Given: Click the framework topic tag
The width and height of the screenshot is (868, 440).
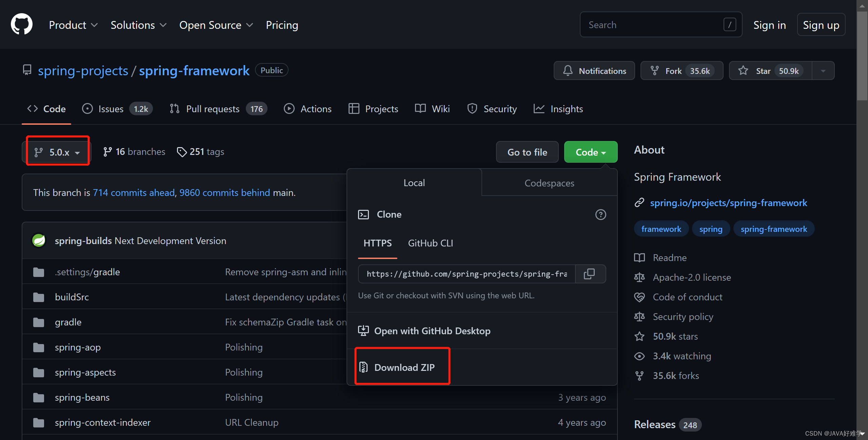Looking at the screenshot, I should [x=661, y=229].
